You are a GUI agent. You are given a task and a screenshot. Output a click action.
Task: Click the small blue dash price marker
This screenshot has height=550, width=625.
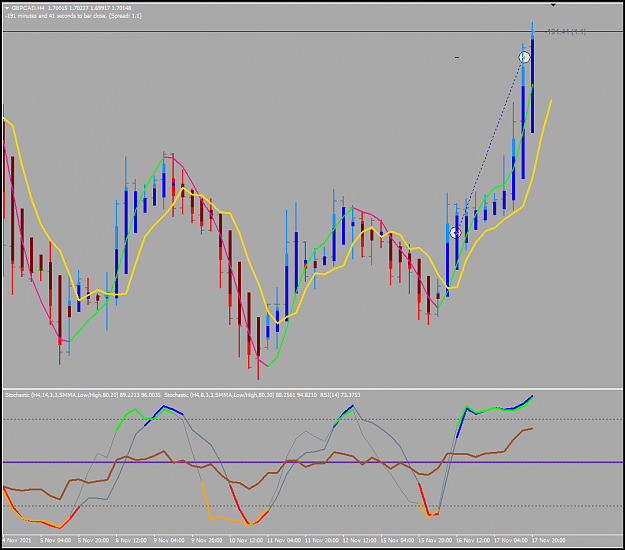pyautogui.click(x=457, y=57)
